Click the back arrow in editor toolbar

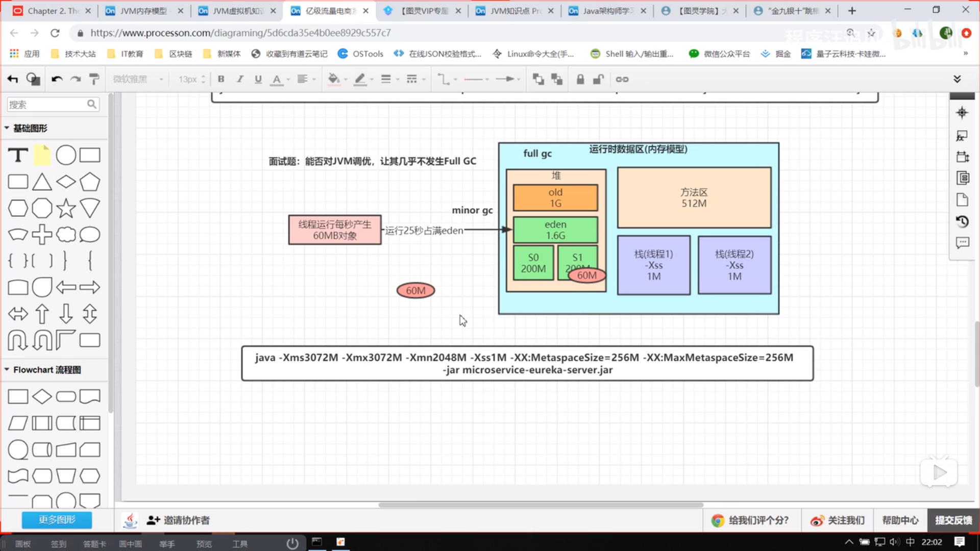(13, 79)
